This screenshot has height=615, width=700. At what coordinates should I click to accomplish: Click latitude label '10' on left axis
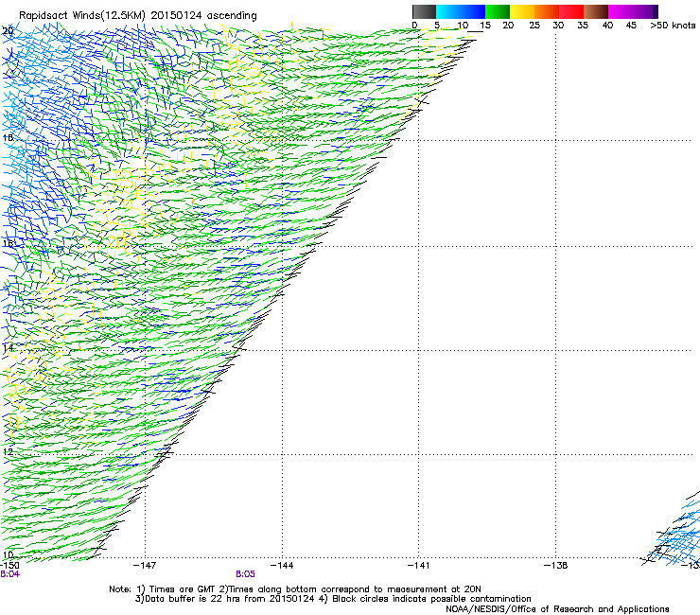click(x=8, y=554)
